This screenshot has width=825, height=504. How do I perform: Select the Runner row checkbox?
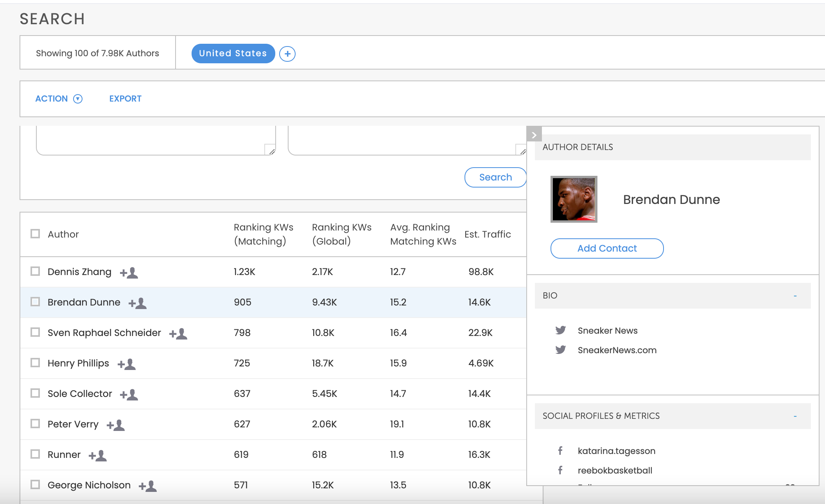tap(35, 454)
